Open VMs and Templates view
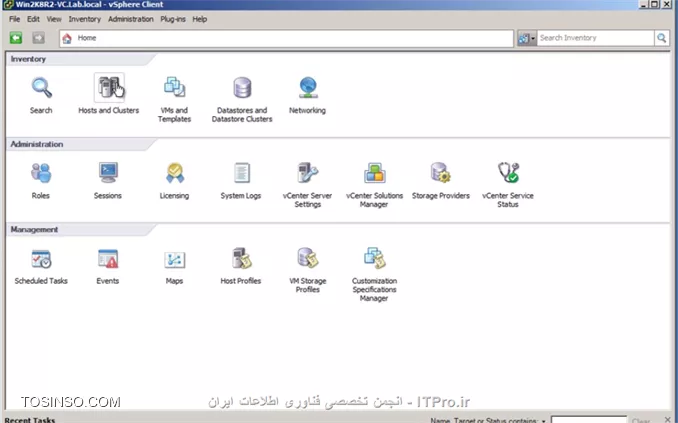Screen dimensions: 678x423 coord(175,87)
